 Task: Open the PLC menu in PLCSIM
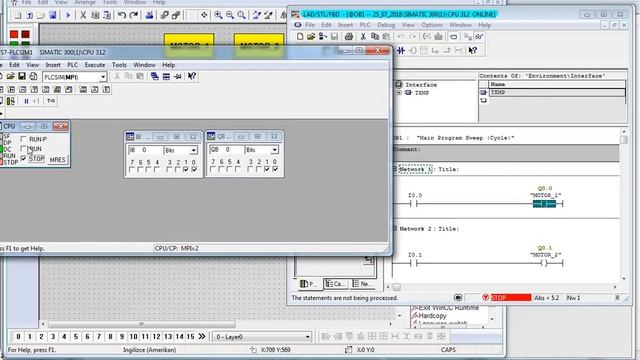pyautogui.click(x=72, y=65)
